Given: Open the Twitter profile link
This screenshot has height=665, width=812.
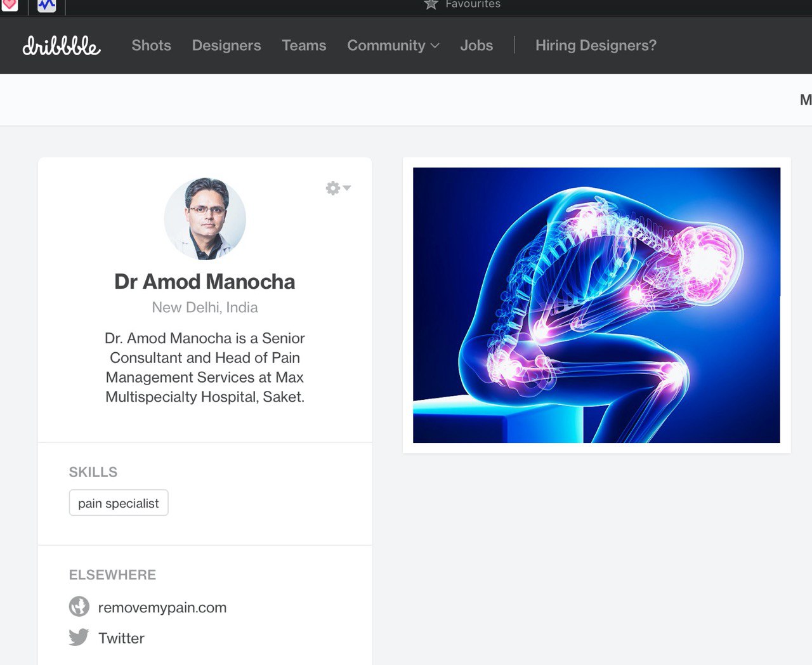Looking at the screenshot, I should 121,638.
